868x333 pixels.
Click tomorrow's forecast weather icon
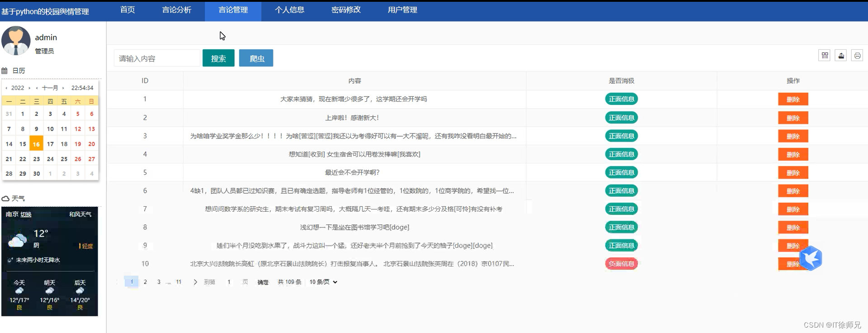(50, 290)
